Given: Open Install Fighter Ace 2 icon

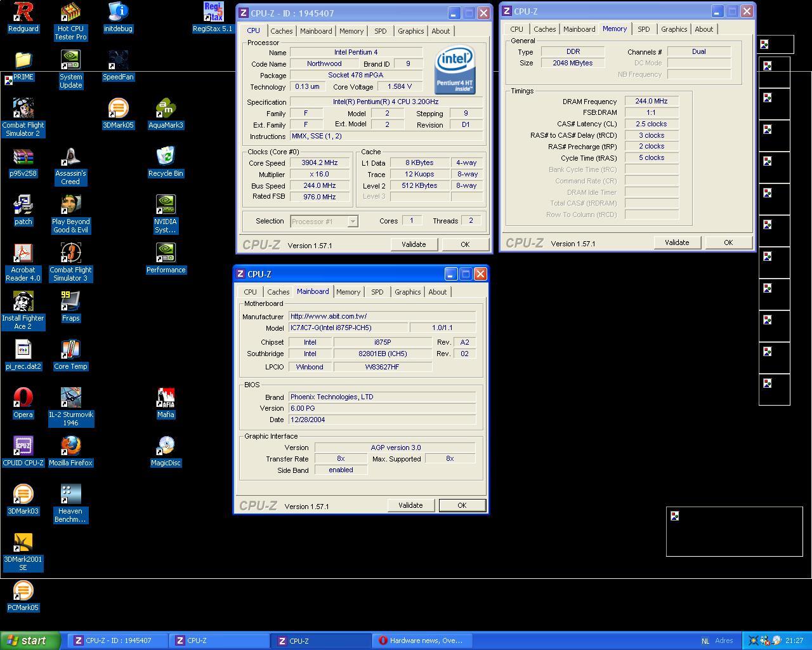Looking at the screenshot, I should (x=23, y=311).
